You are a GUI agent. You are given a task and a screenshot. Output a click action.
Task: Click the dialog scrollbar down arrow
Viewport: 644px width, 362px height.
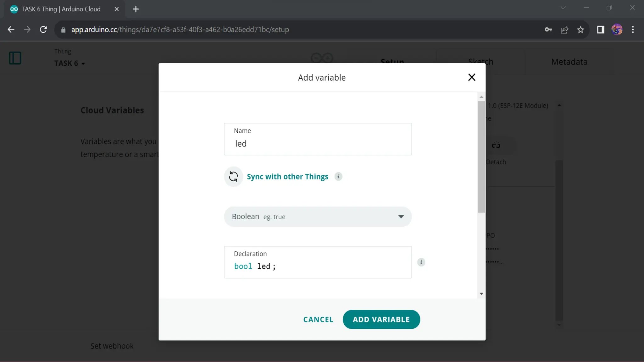[x=481, y=294]
